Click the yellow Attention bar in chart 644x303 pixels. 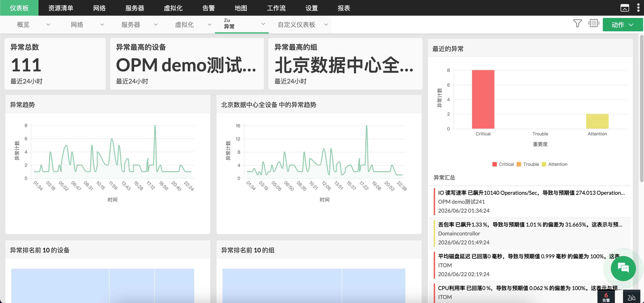click(597, 121)
